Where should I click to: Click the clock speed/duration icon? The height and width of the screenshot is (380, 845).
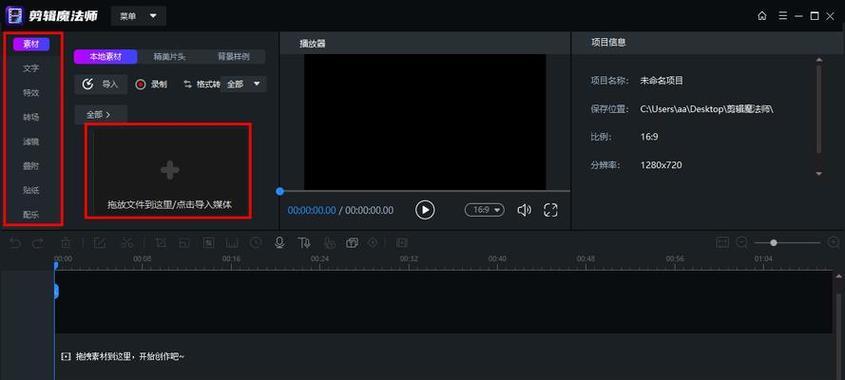point(255,243)
